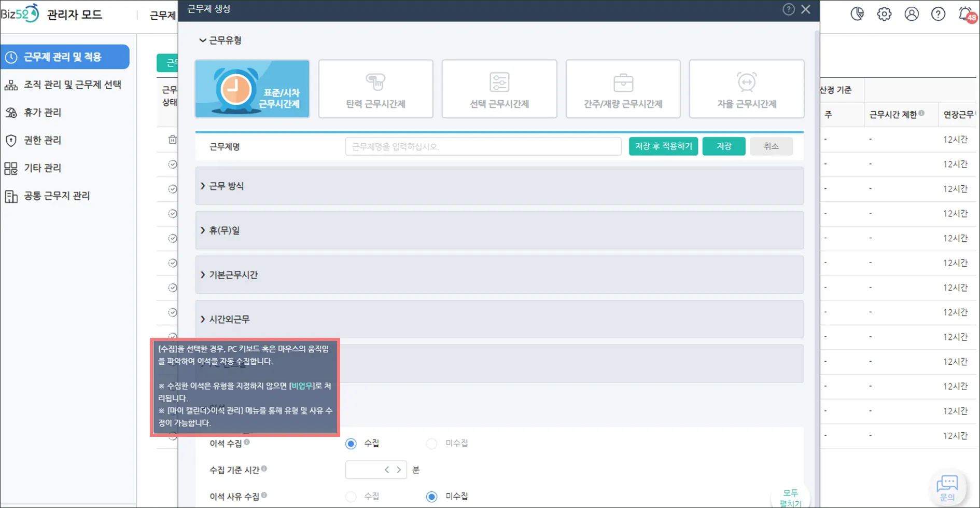Open the settings gear icon
The height and width of the screenshot is (508, 980).
point(884,14)
